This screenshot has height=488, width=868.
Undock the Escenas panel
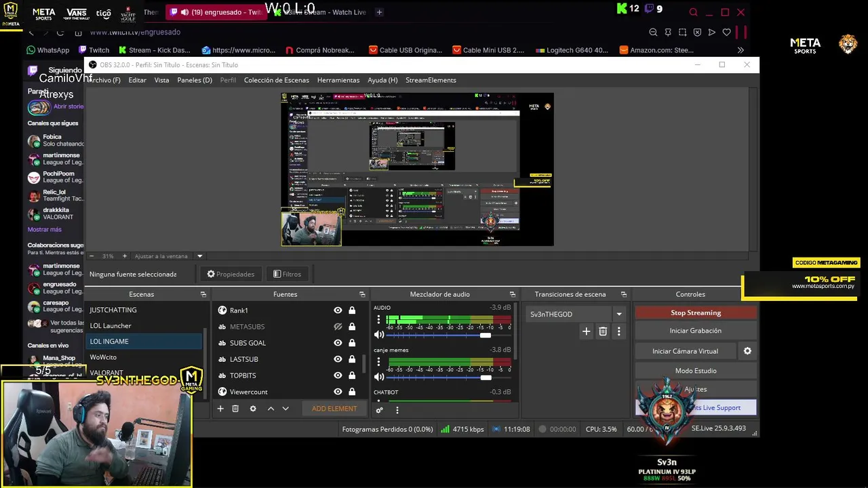click(203, 294)
